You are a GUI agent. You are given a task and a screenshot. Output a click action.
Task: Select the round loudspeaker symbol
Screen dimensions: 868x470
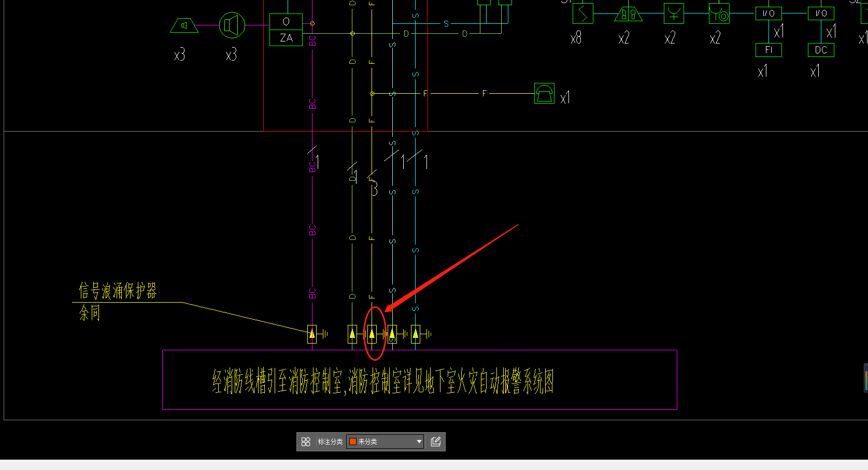232,25
